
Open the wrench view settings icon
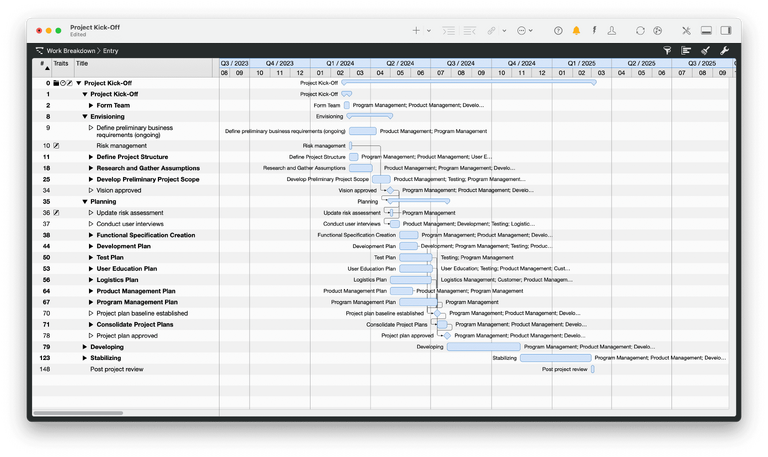(724, 50)
